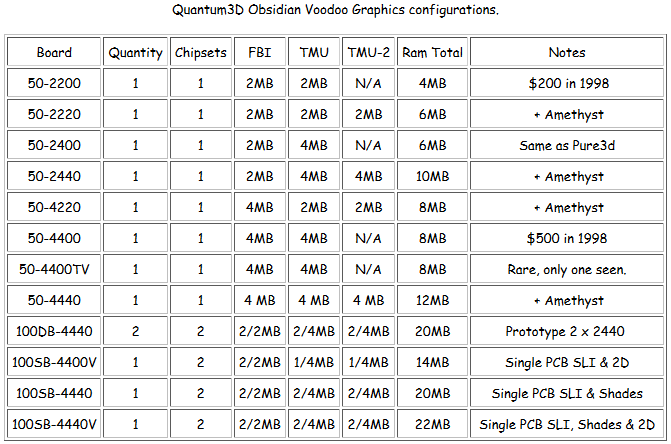Select the Quantity column header

[x=135, y=52]
